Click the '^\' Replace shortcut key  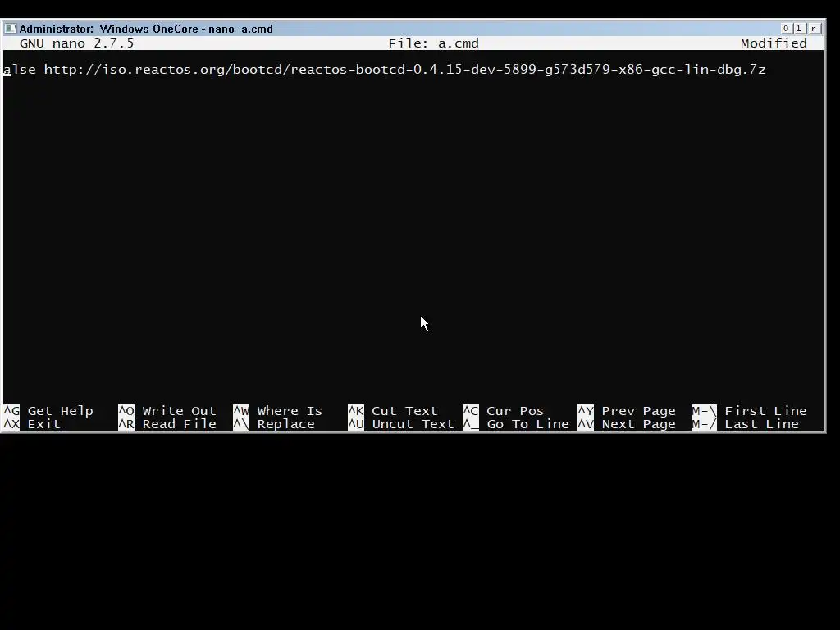241,424
